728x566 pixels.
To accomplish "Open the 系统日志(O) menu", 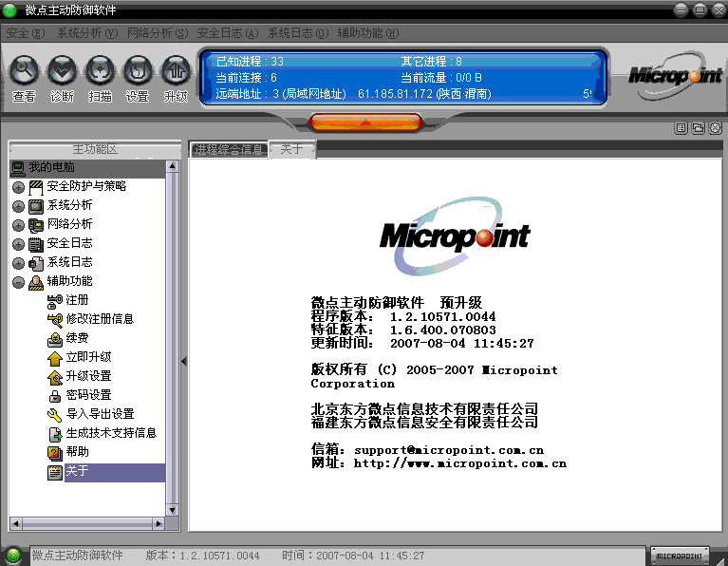I will coord(298,33).
